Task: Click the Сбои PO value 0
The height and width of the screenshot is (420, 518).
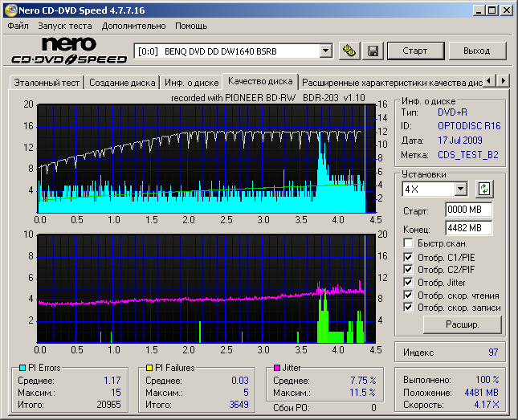Action: click(x=373, y=408)
